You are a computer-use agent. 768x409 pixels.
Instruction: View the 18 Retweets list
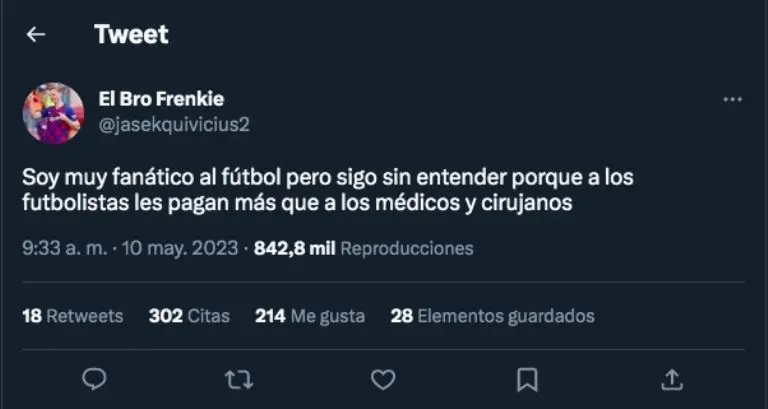pyautogui.click(x=72, y=316)
